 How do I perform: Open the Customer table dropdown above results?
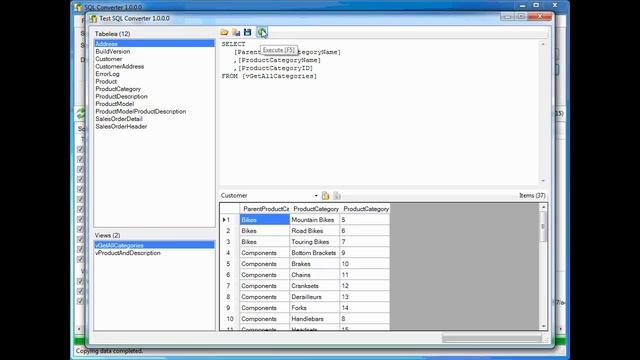click(316, 196)
